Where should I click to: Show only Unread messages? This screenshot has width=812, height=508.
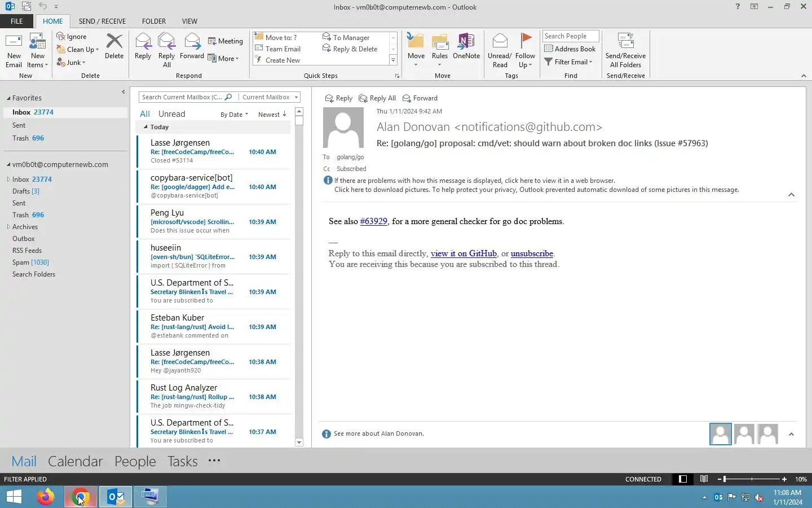pos(172,114)
